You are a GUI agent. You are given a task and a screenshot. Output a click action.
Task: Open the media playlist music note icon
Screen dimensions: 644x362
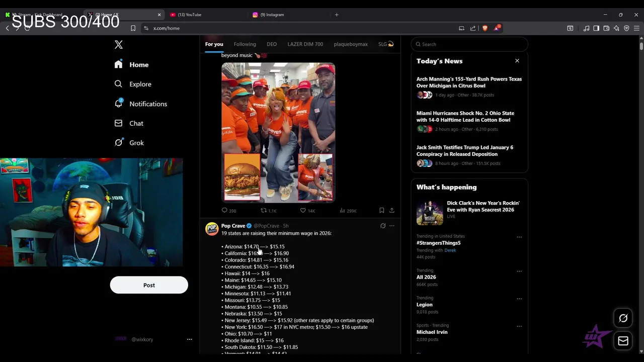[586, 28]
